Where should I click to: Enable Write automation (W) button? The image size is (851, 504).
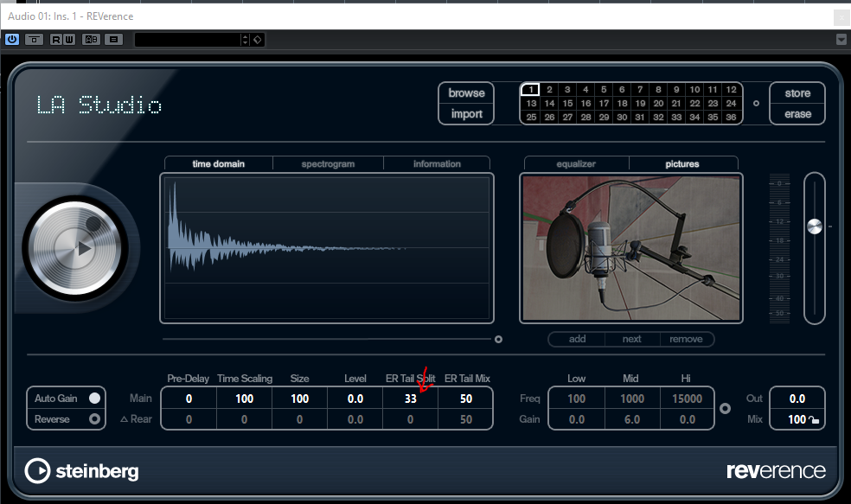click(x=69, y=40)
